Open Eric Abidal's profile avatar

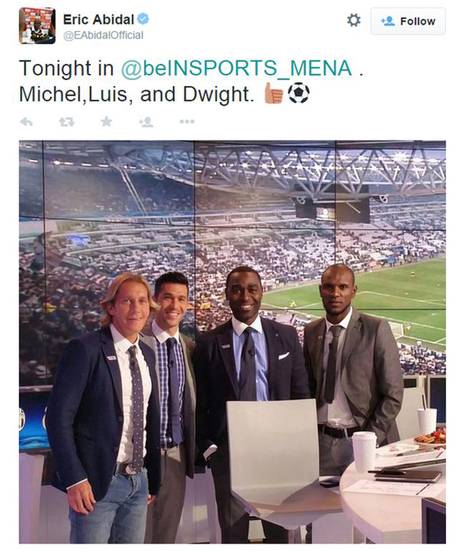click(x=37, y=25)
